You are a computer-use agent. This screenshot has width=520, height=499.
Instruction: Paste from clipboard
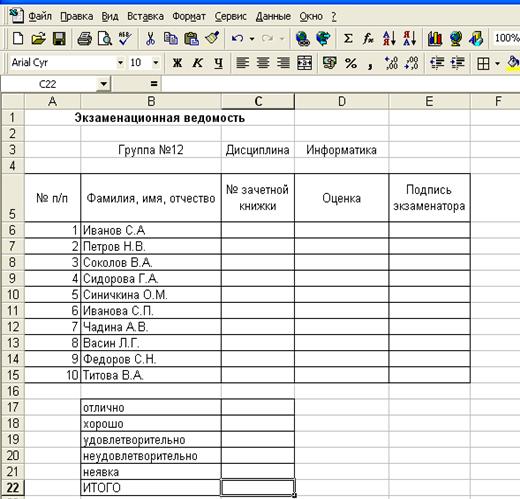(x=191, y=38)
